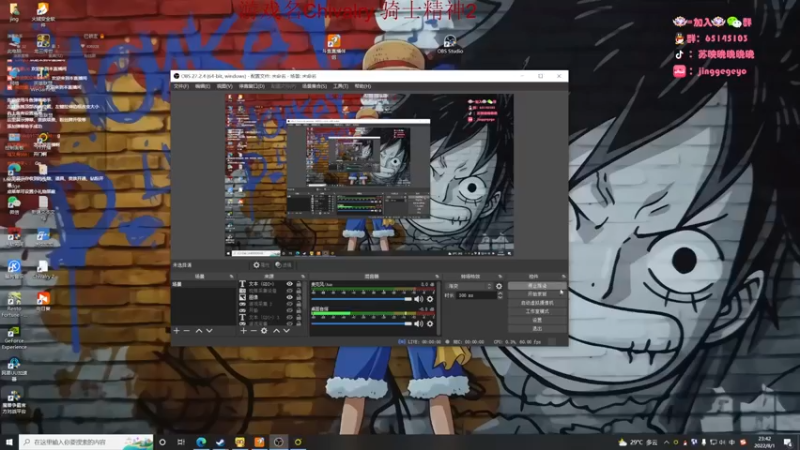The width and height of the screenshot is (800, 450).
Task: Click the 开始录制 button
Action: [537, 294]
